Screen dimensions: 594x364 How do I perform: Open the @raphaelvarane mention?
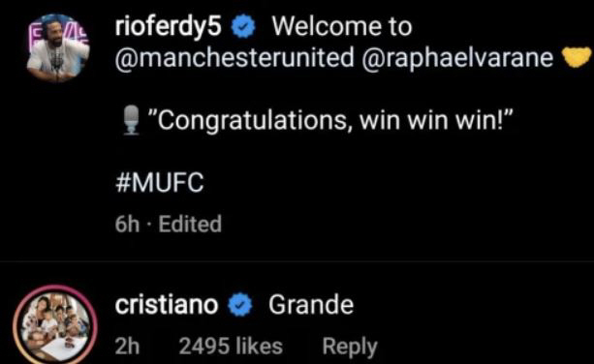click(457, 58)
